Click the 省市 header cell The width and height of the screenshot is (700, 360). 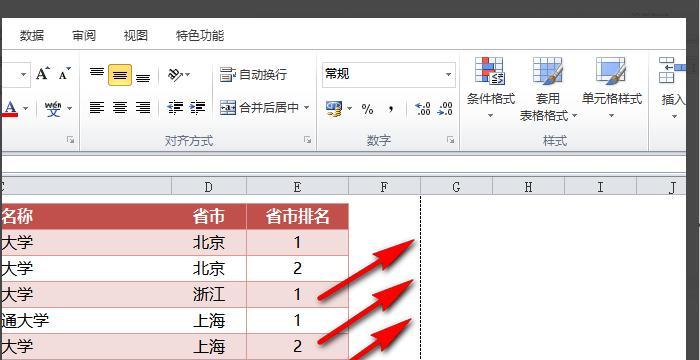tap(209, 217)
